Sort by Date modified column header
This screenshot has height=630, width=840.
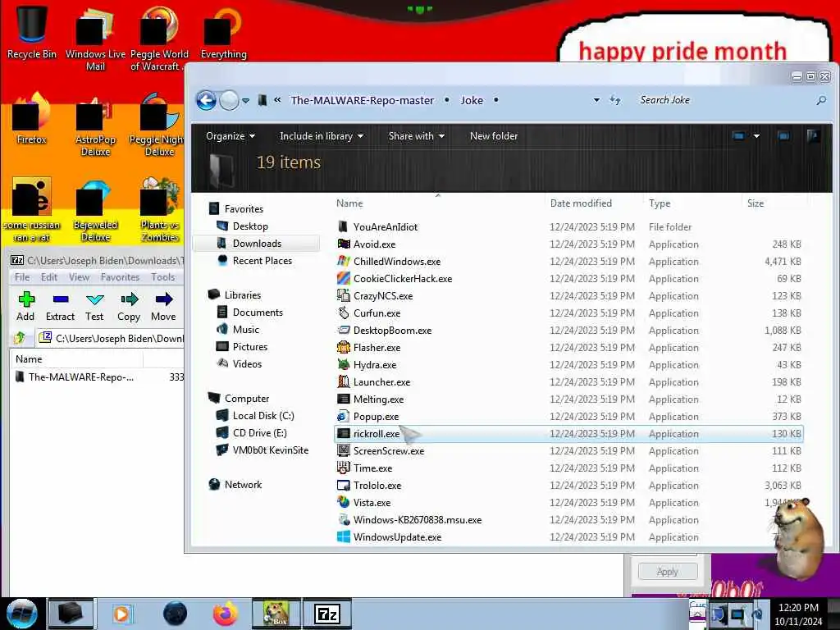tap(581, 203)
